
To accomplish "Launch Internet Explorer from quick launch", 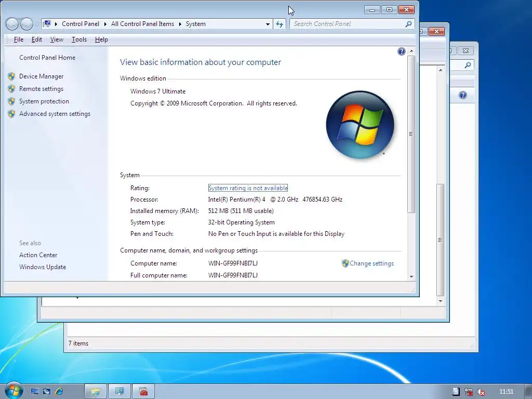I will pyautogui.click(x=59, y=392).
